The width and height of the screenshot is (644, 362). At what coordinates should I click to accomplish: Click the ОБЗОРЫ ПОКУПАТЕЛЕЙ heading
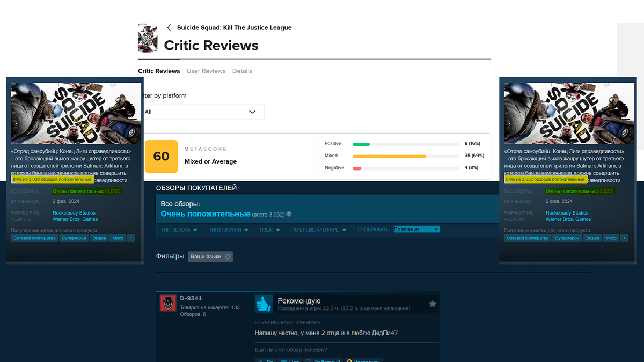coord(196,188)
